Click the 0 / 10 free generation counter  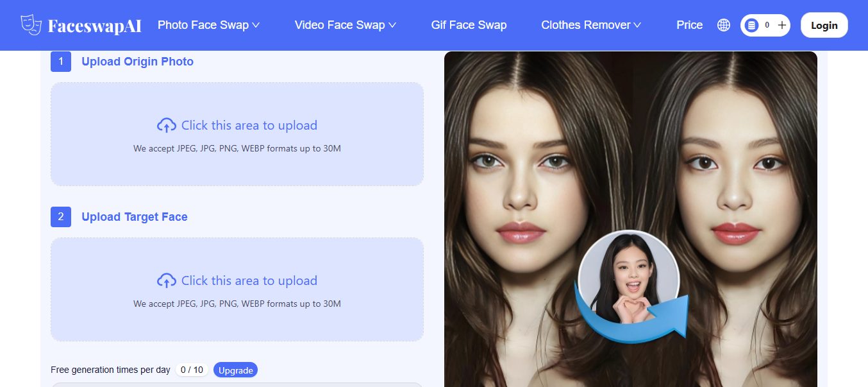pos(192,370)
